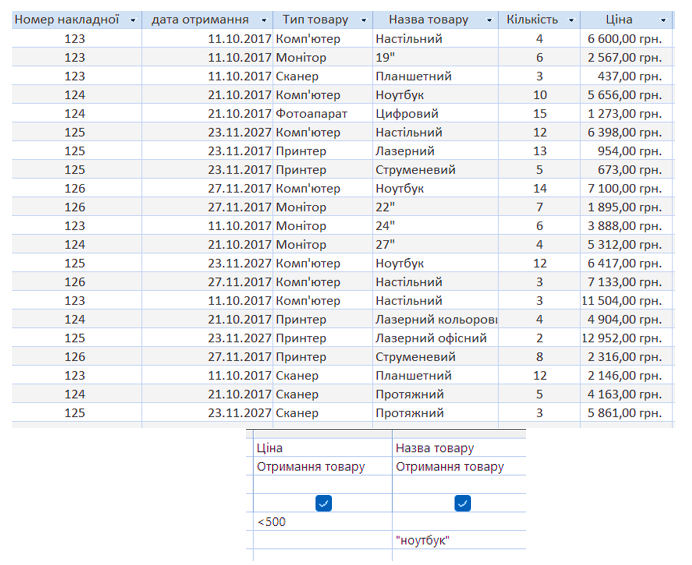Select the Ціна column header
This screenshot has width=692, height=565.
pyautogui.click(x=620, y=20)
